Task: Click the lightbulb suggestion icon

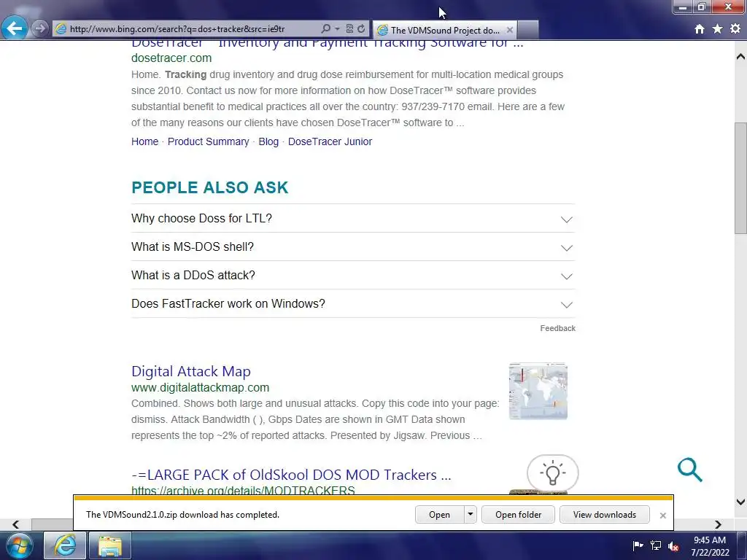Action: tap(553, 472)
